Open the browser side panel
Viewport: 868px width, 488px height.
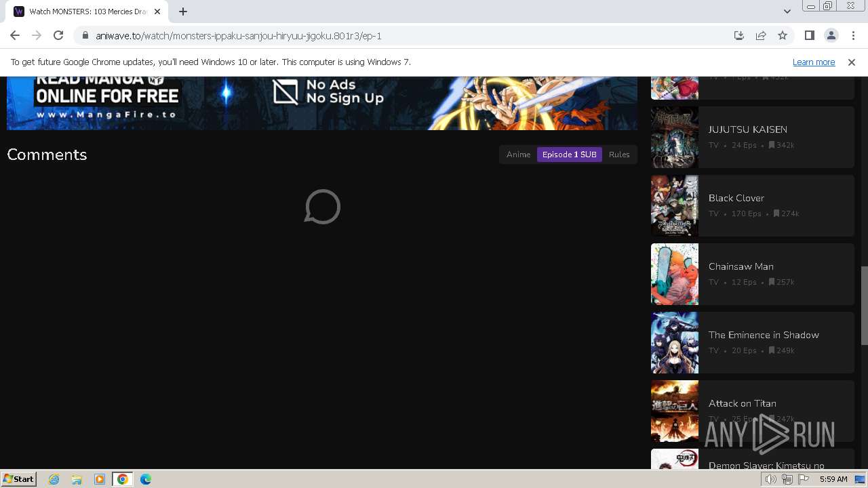coord(809,35)
